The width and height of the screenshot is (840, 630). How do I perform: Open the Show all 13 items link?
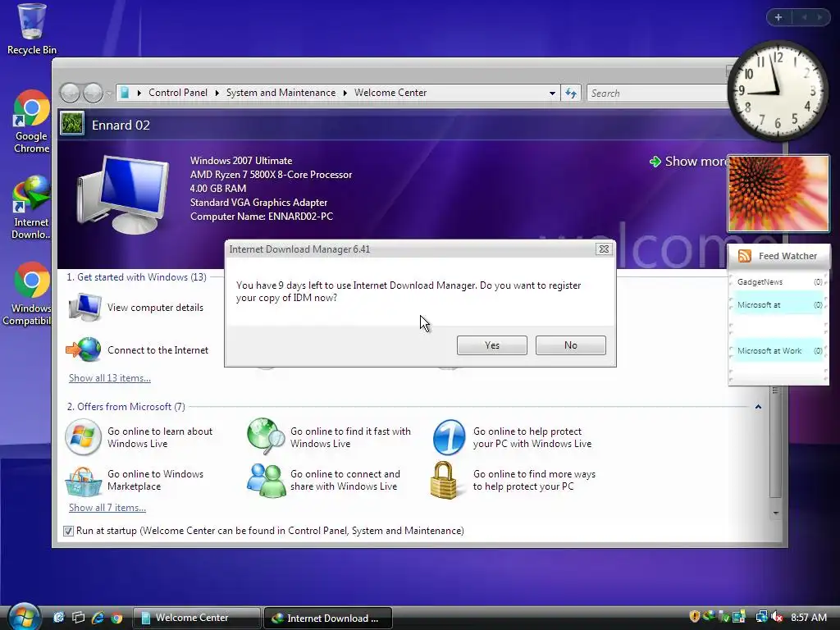tap(110, 378)
